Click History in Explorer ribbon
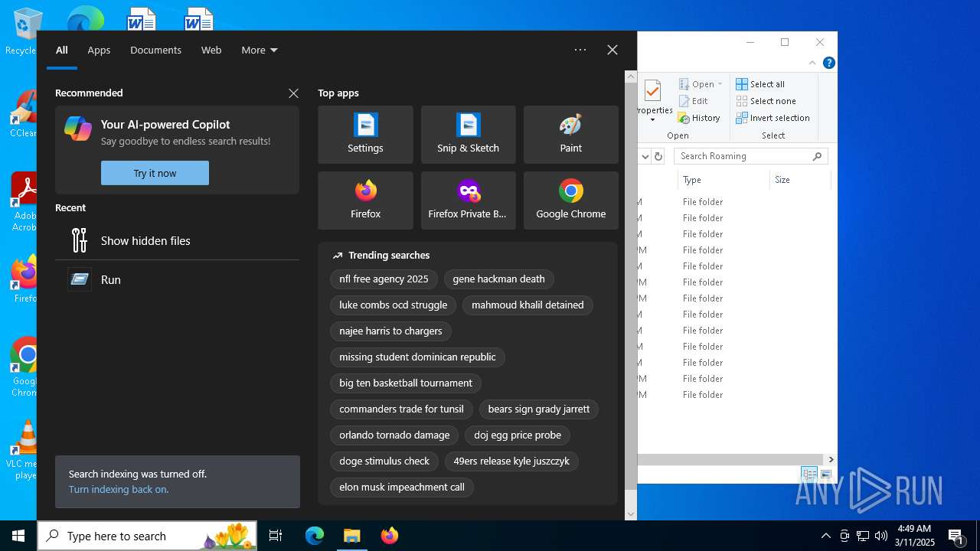Viewport: 980px width, 551px height. (x=699, y=118)
